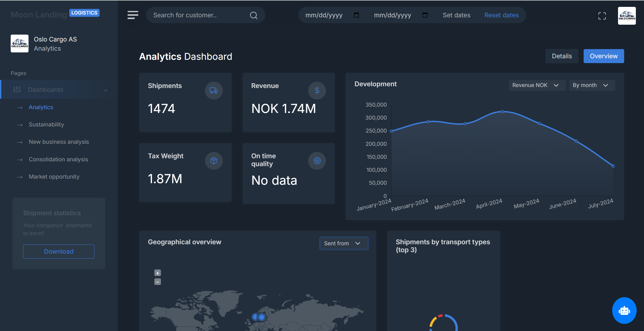Click the Oslo Cargo logo in sidebar
The width and height of the screenshot is (644, 331).
20,44
